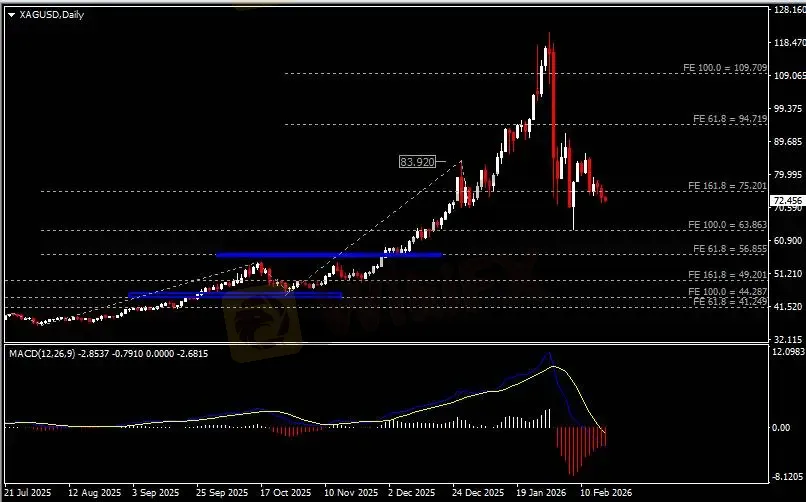Click the 12 Aug 2025 date label
The image size is (806, 502).
pyautogui.click(x=94, y=493)
